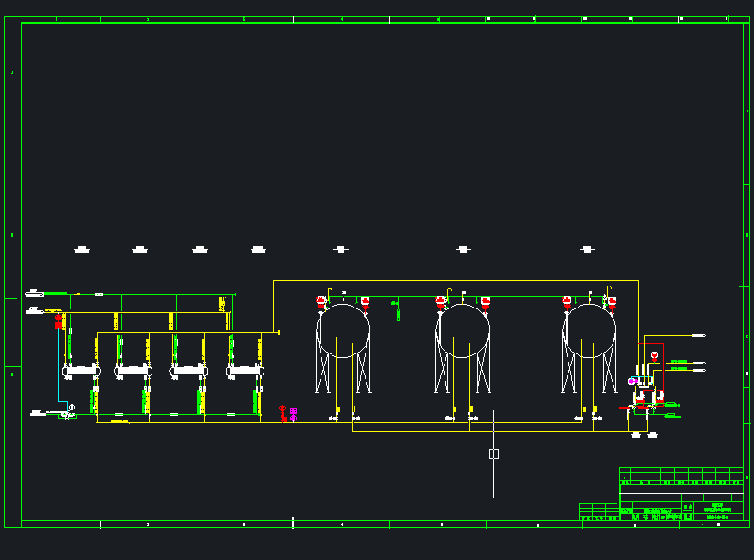The height and width of the screenshot is (560, 754).
Task: Select the rightmost spherical storage tank
Action: [589, 331]
